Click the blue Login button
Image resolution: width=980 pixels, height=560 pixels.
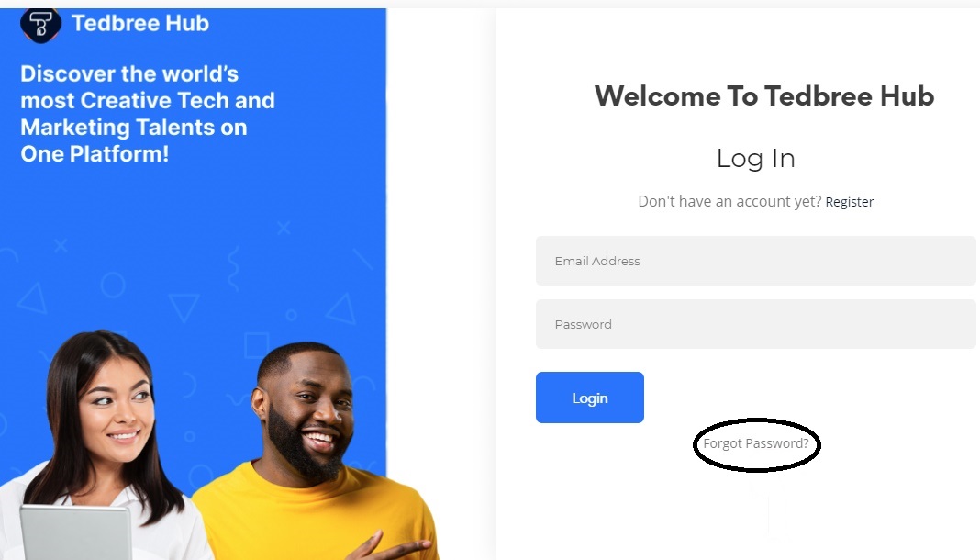point(589,398)
